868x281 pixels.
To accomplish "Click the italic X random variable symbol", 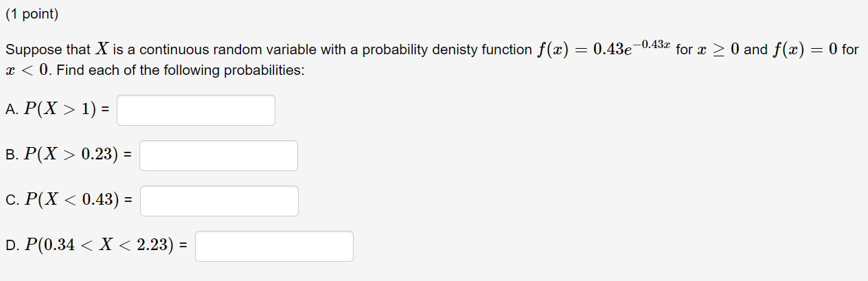I will coord(101,49).
